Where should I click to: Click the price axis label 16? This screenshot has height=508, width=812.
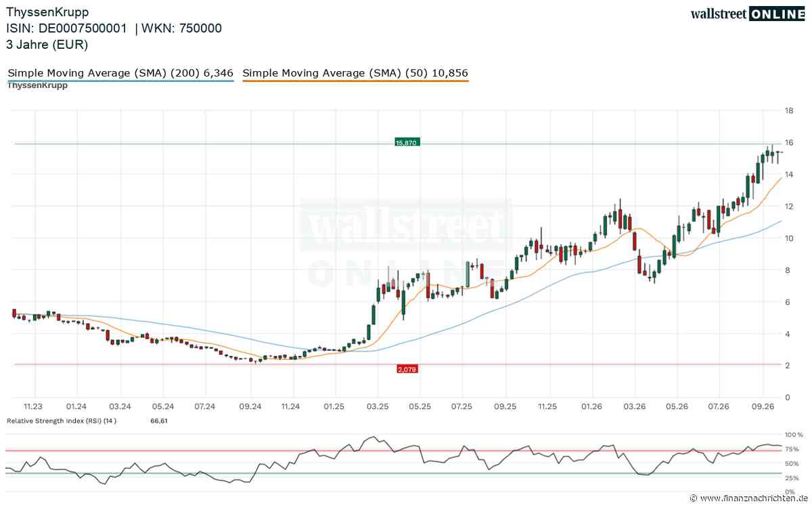click(x=788, y=142)
